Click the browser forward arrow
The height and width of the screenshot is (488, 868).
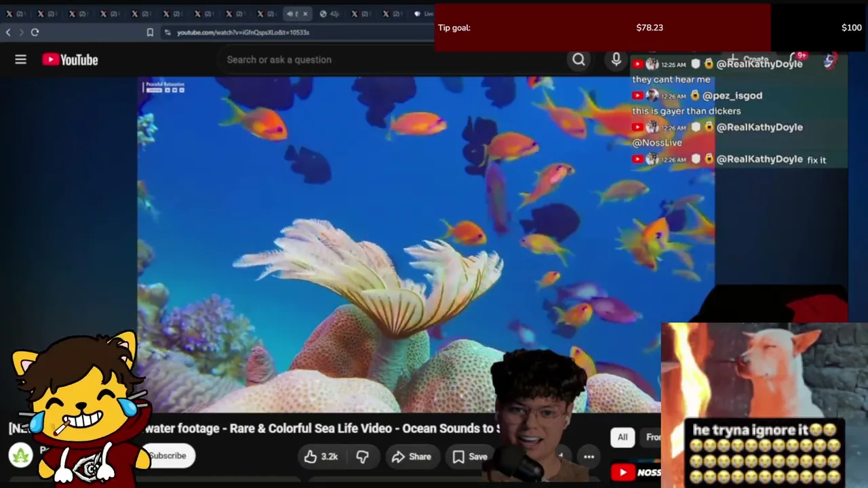[x=21, y=32]
